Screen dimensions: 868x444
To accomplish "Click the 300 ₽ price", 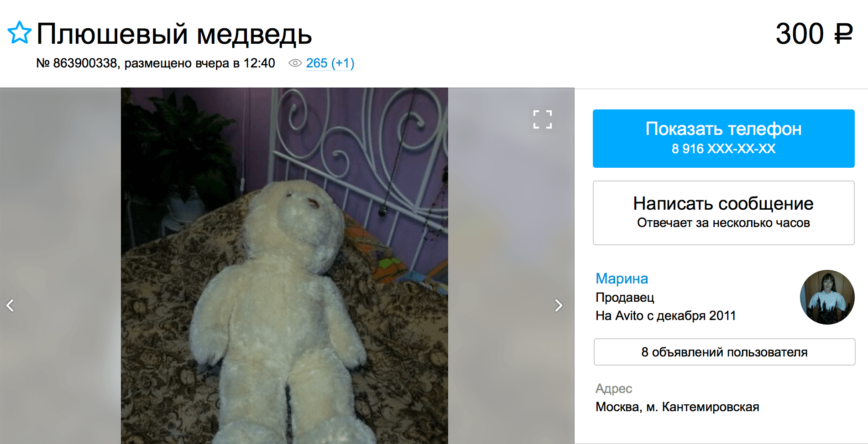I will click(814, 34).
